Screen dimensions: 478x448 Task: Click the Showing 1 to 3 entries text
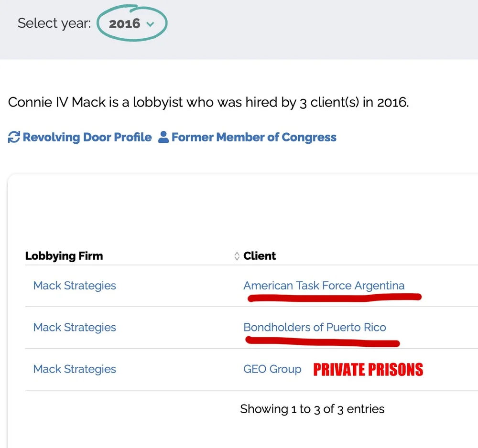coord(312,409)
